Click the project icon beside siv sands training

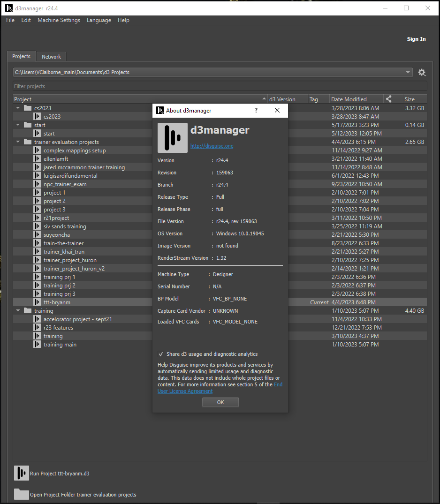pyautogui.click(x=37, y=226)
